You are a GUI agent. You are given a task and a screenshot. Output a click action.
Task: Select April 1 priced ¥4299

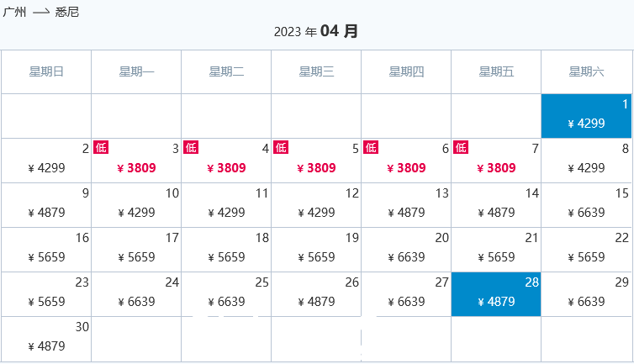coord(586,116)
